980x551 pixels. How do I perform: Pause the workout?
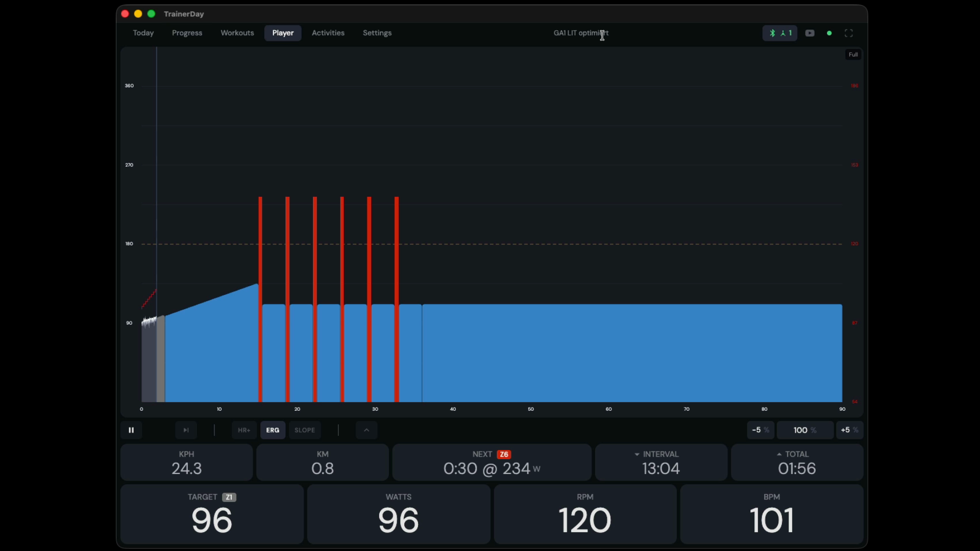[x=131, y=430]
